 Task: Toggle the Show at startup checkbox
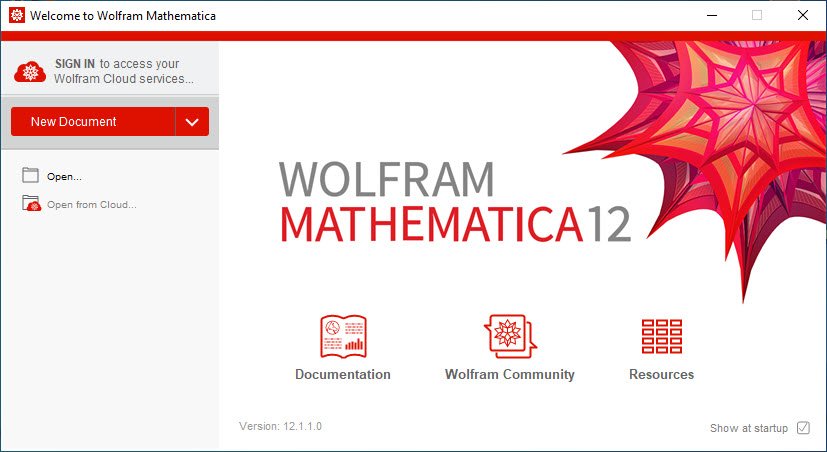[x=803, y=427]
